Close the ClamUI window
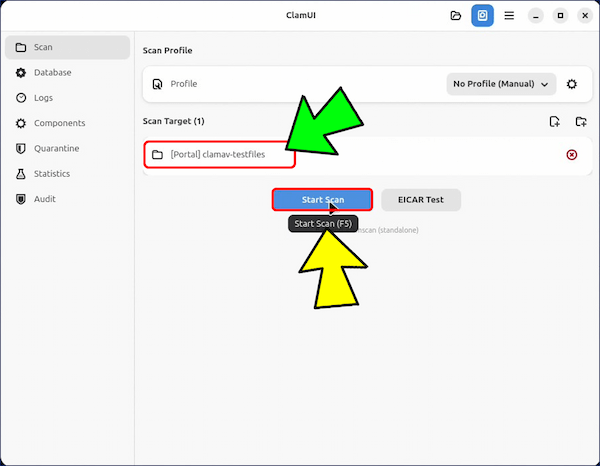This screenshot has width=600, height=466. point(585,16)
